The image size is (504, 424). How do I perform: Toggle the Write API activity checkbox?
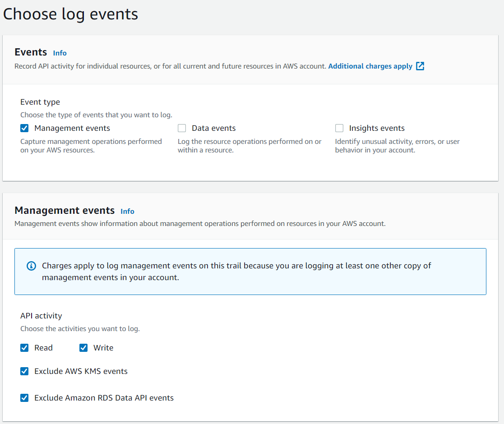83,348
